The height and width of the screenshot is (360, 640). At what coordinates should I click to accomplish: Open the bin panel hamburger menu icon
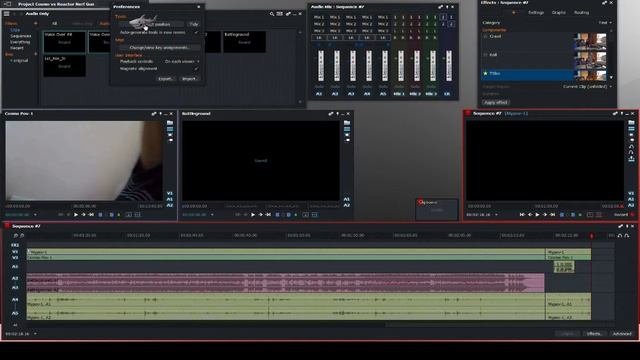(x=7, y=14)
